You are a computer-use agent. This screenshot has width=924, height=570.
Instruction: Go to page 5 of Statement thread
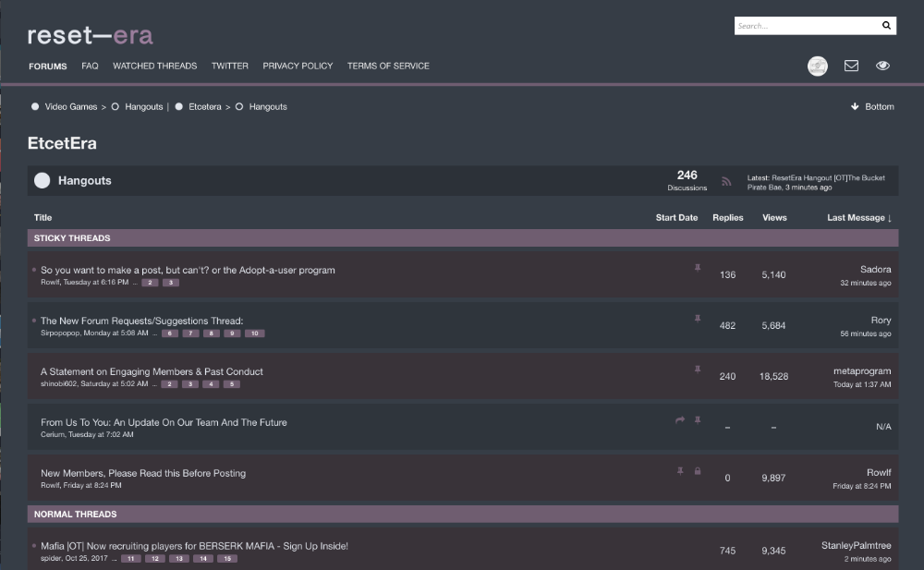tap(232, 383)
